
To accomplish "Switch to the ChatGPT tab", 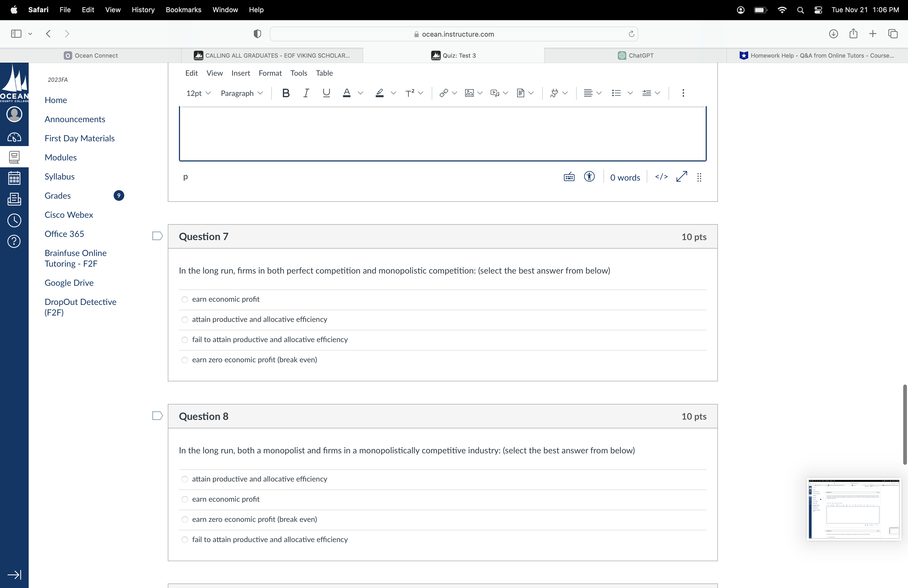I will click(635, 55).
